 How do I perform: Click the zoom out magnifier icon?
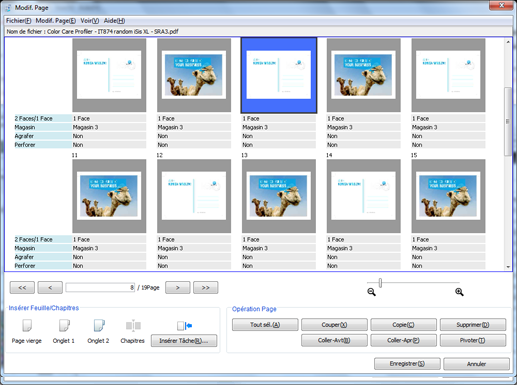coord(371,292)
